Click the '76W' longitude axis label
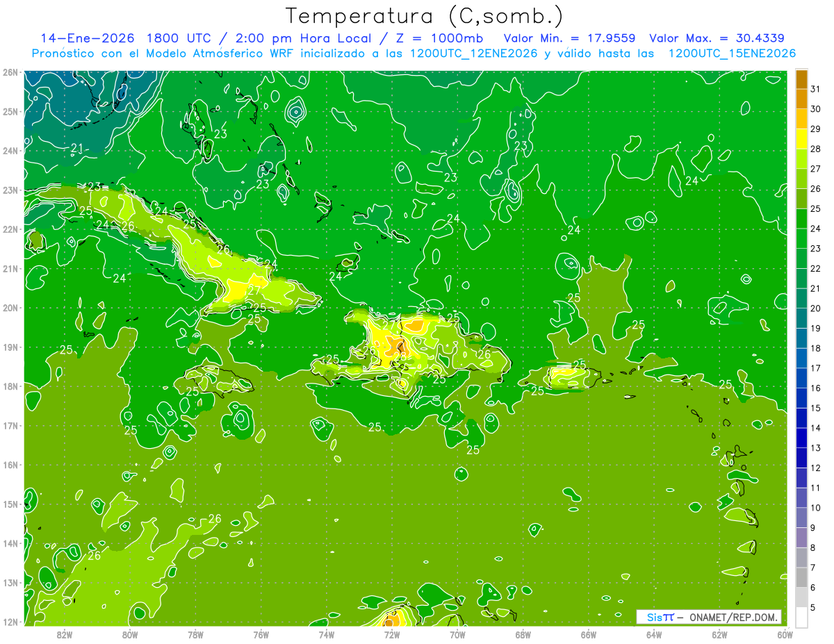Viewport: 834px width, 644px height. (x=261, y=635)
